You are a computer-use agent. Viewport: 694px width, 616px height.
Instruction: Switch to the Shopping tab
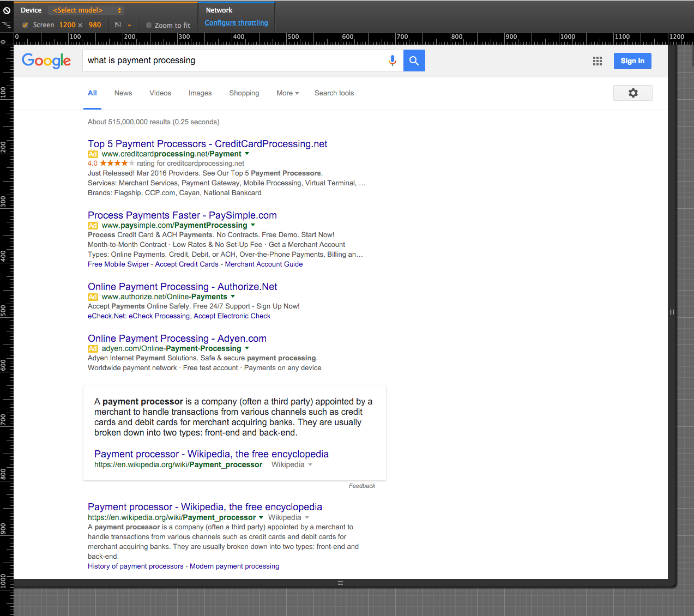[x=244, y=93]
